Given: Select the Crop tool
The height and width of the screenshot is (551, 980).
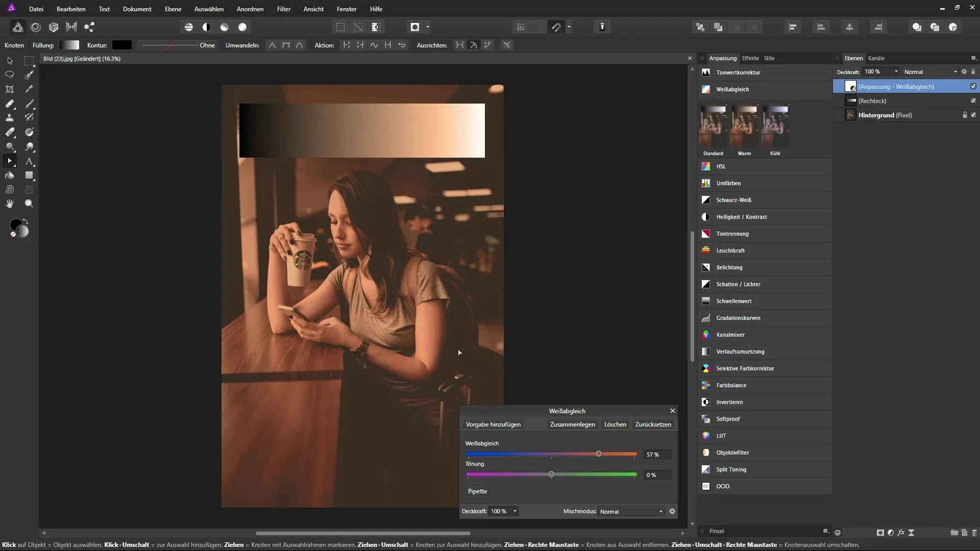Looking at the screenshot, I should 10,89.
